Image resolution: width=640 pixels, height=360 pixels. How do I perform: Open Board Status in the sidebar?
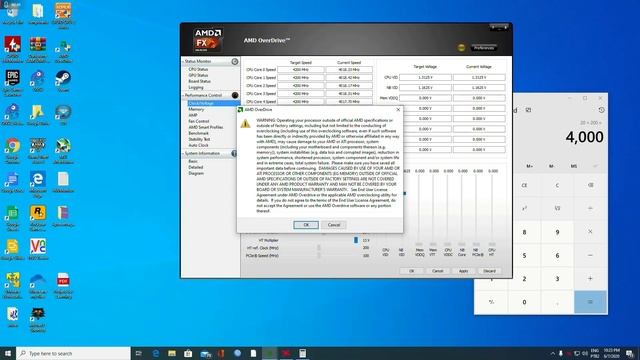click(x=200, y=82)
